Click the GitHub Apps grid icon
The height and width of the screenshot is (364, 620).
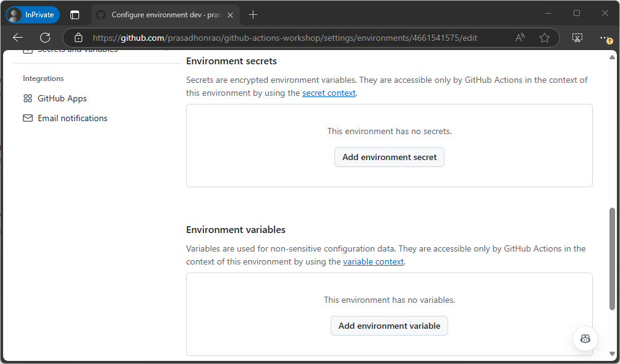coord(27,98)
